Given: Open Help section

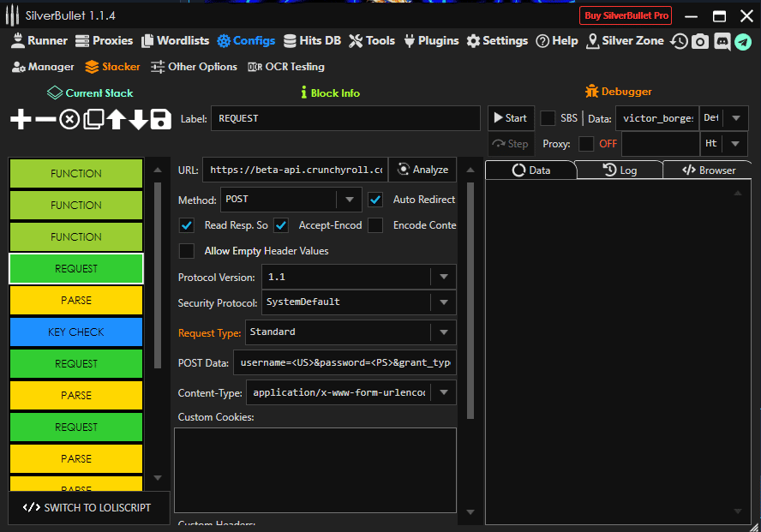Looking at the screenshot, I should pos(557,41).
